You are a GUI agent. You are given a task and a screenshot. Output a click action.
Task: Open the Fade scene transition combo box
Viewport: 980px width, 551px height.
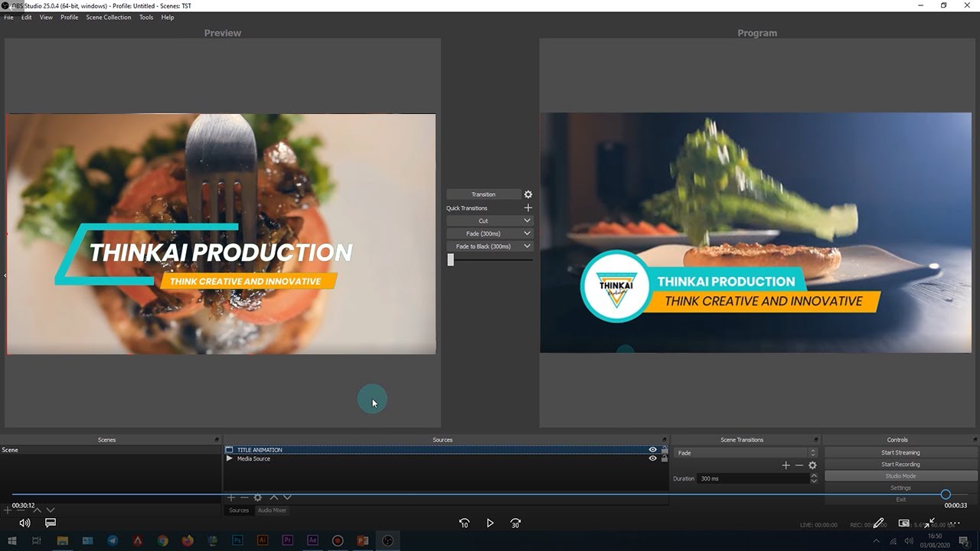pyautogui.click(x=746, y=453)
